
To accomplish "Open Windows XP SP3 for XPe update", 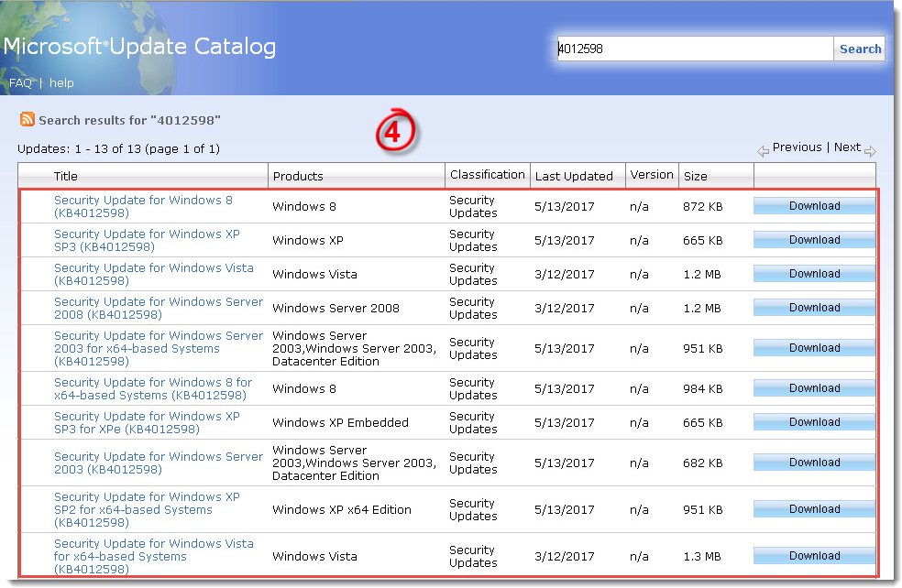I will point(147,422).
